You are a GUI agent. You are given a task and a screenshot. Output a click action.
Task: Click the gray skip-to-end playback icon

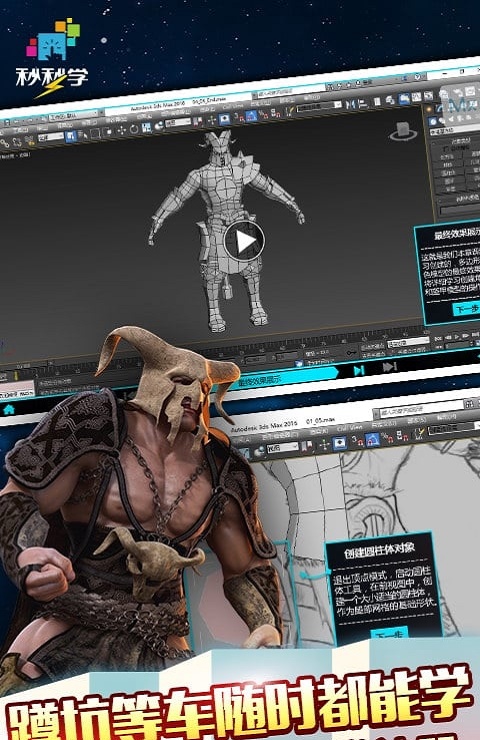tap(389, 366)
